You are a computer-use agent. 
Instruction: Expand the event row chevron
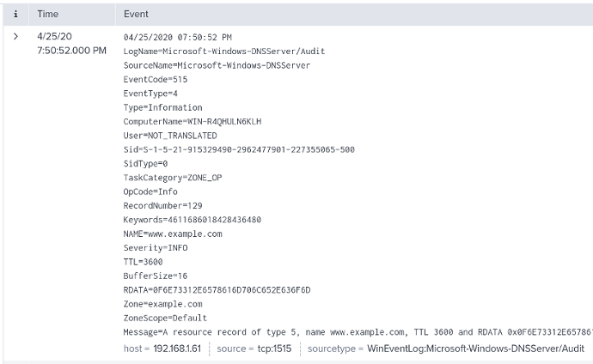[15, 37]
